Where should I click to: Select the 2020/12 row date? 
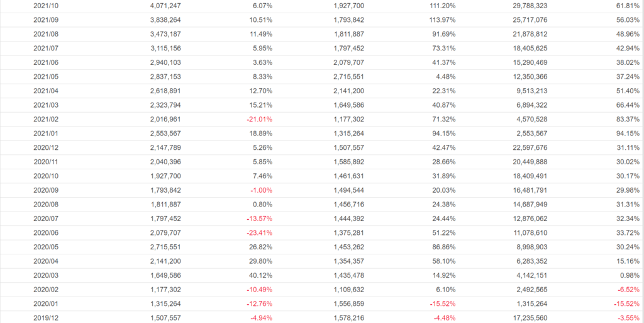coord(45,147)
